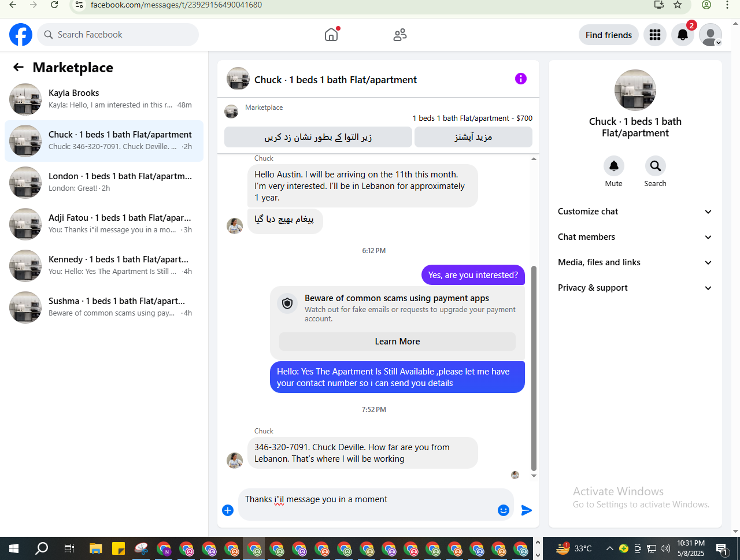Open the Windows Start menu
Screen dimensions: 740x560
click(14, 548)
